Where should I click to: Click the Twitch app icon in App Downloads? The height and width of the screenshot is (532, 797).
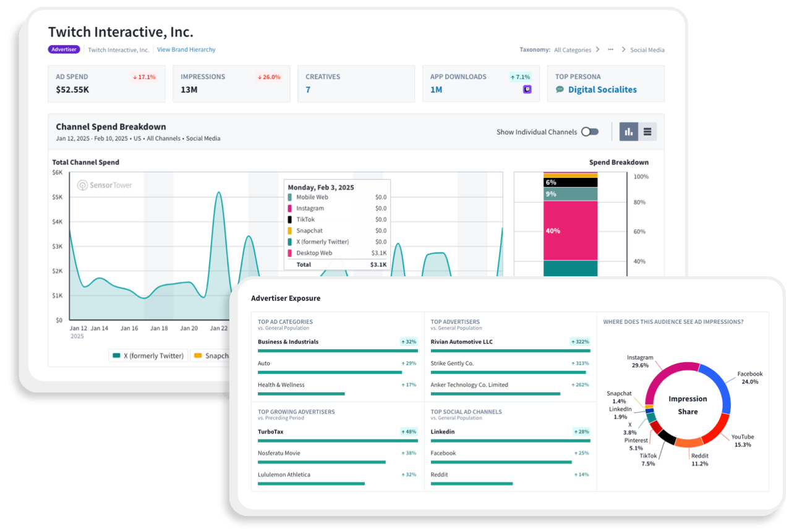point(527,90)
